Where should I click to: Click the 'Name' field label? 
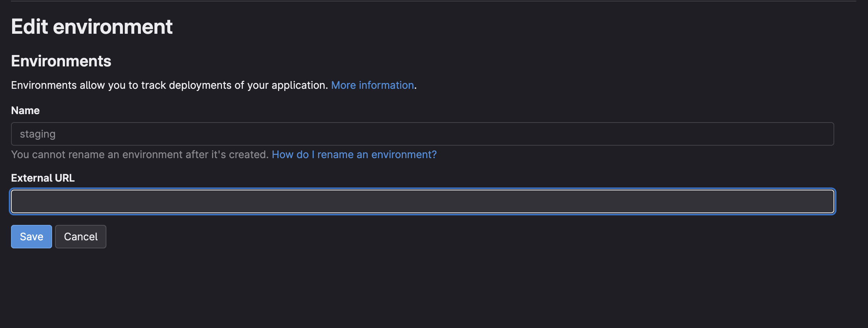point(25,110)
